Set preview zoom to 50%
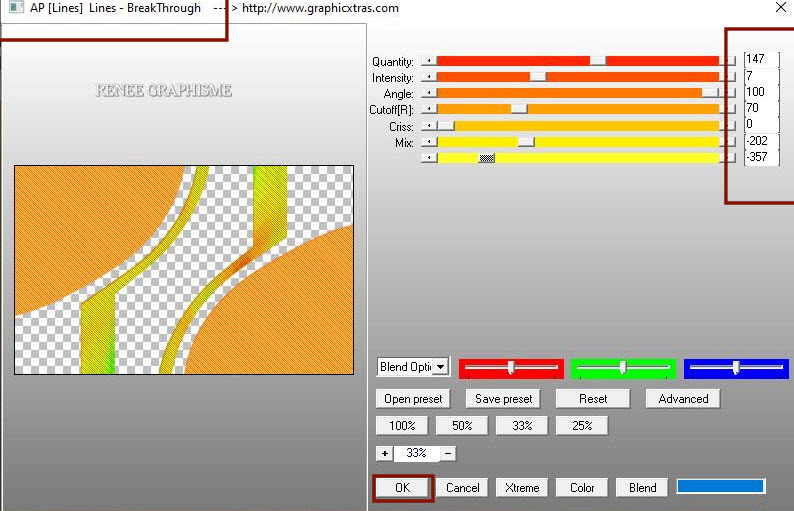 coord(462,425)
